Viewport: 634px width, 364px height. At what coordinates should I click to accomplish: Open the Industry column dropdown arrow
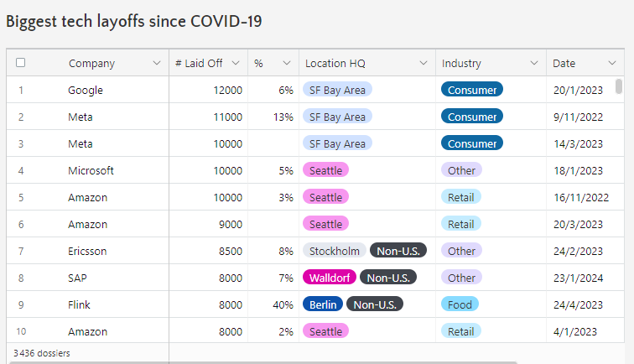(534, 63)
